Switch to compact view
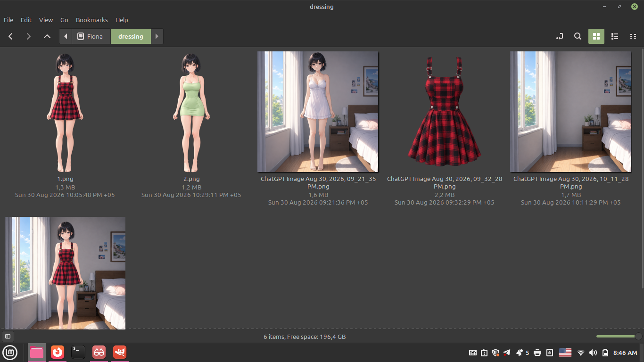The image size is (644, 362). click(x=633, y=36)
